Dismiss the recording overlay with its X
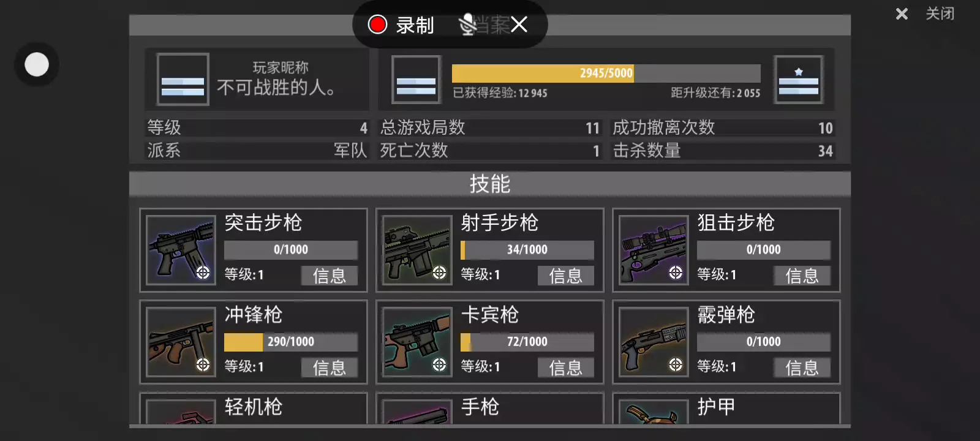This screenshot has height=441, width=980. tap(519, 24)
